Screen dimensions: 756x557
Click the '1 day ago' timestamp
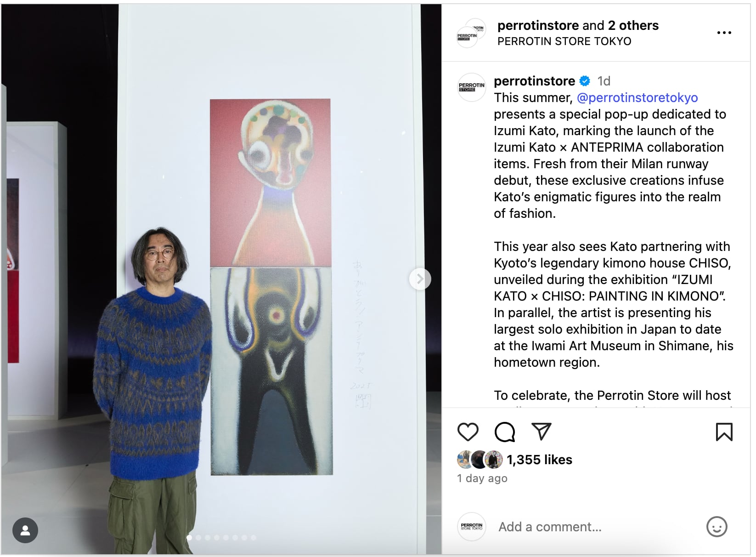pyautogui.click(x=482, y=478)
